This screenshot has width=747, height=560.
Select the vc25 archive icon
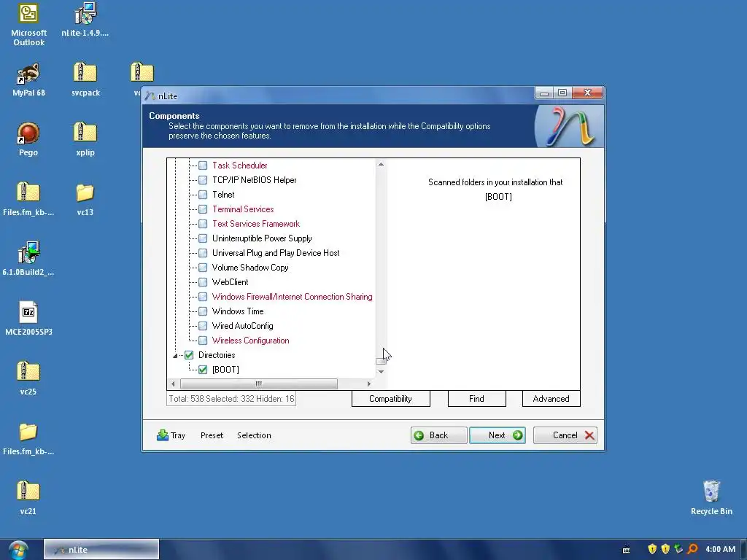[28, 379]
